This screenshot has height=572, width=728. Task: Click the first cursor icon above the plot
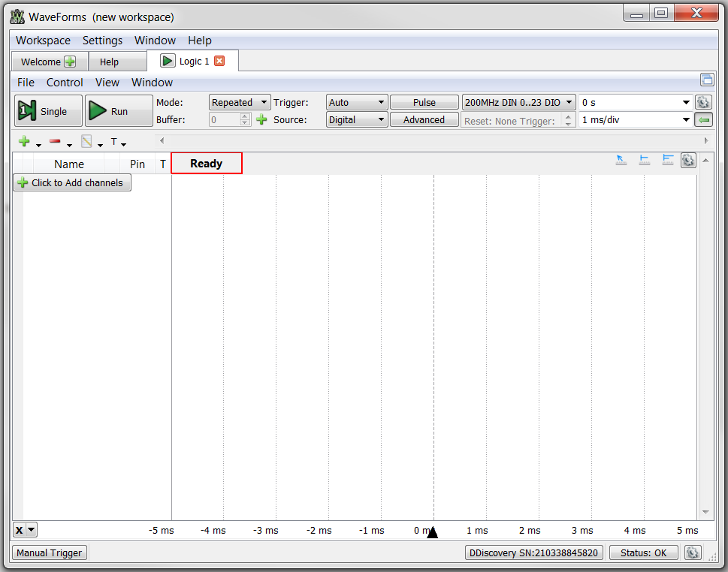coord(621,160)
